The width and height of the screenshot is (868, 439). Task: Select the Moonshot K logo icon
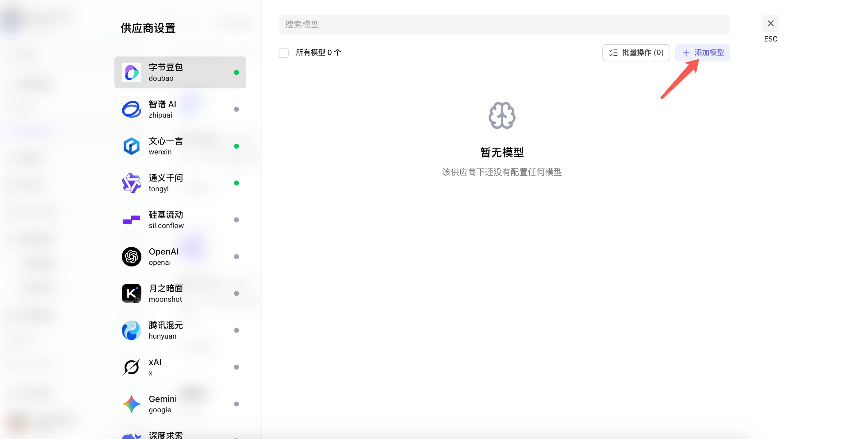click(131, 293)
